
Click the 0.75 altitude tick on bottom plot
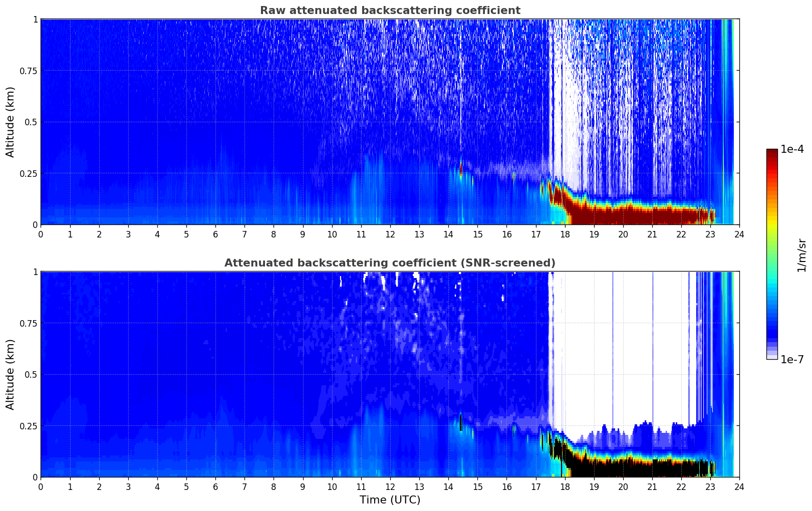pyautogui.click(x=29, y=323)
